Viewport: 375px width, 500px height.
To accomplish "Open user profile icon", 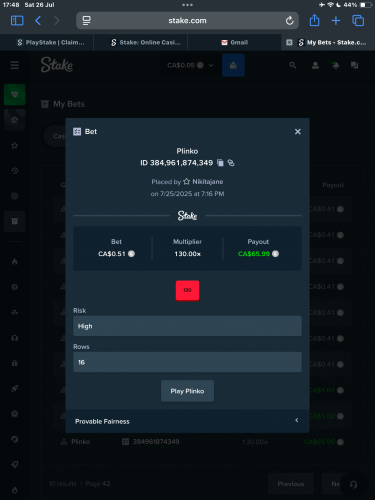I will 315,65.
